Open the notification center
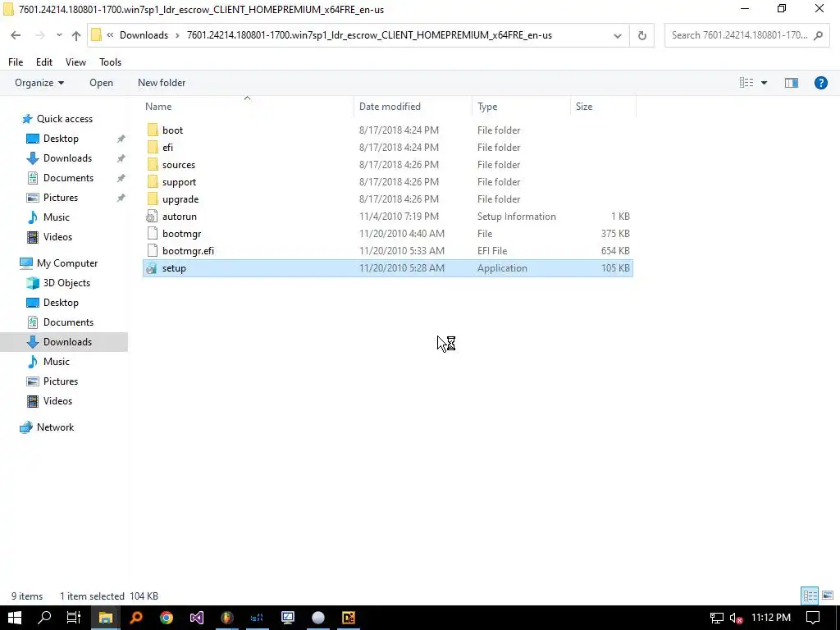This screenshot has width=840, height=630. click(813, 618)
